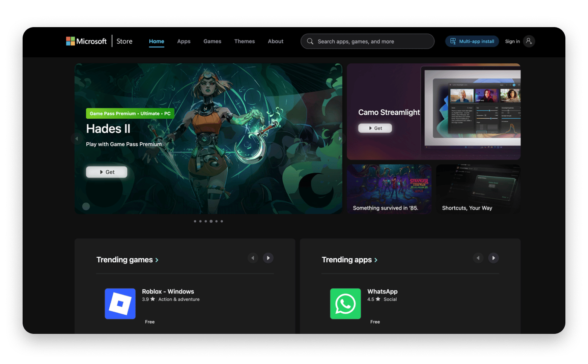Show previous Trending games items
Screen dimensions: 588x364
pos(253,258)
